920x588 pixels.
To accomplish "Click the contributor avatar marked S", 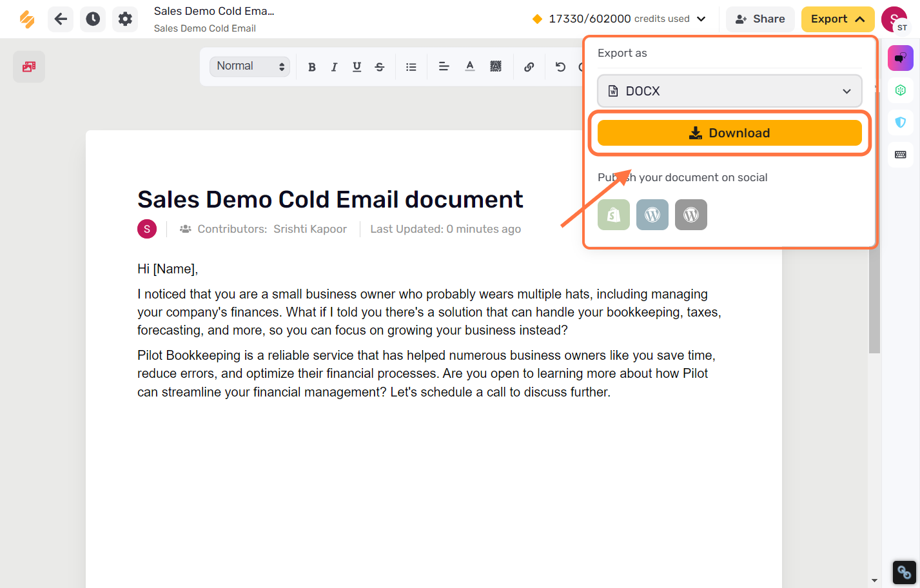I will pyautogui.click(x=147, y=229).
